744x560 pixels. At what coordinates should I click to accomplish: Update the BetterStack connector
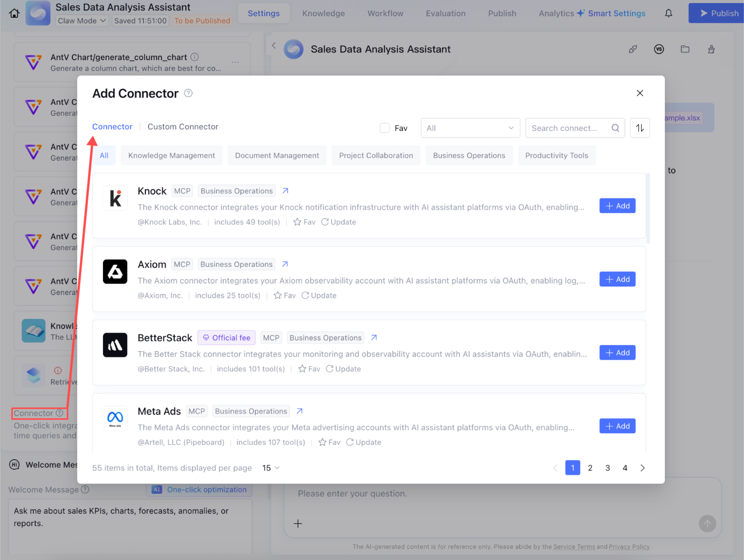pos(343,369)
